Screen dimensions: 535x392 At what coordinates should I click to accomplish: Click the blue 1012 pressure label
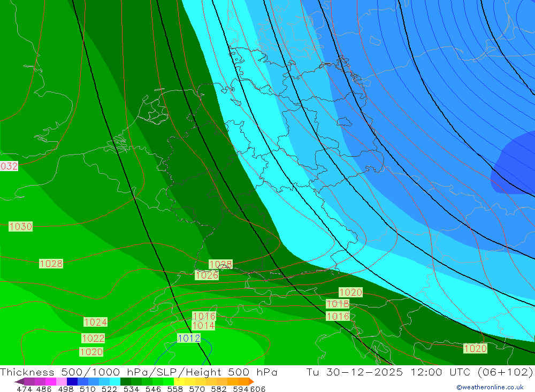tap(189, 338)
